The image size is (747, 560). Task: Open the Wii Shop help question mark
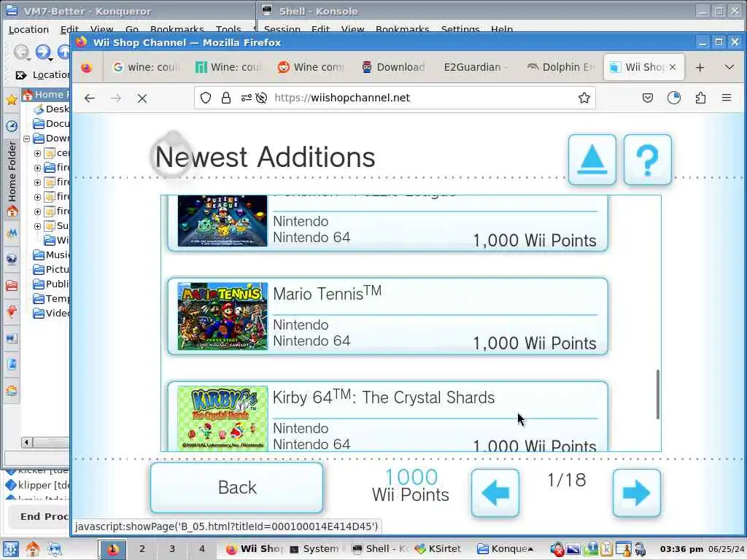tap(648, 160)
